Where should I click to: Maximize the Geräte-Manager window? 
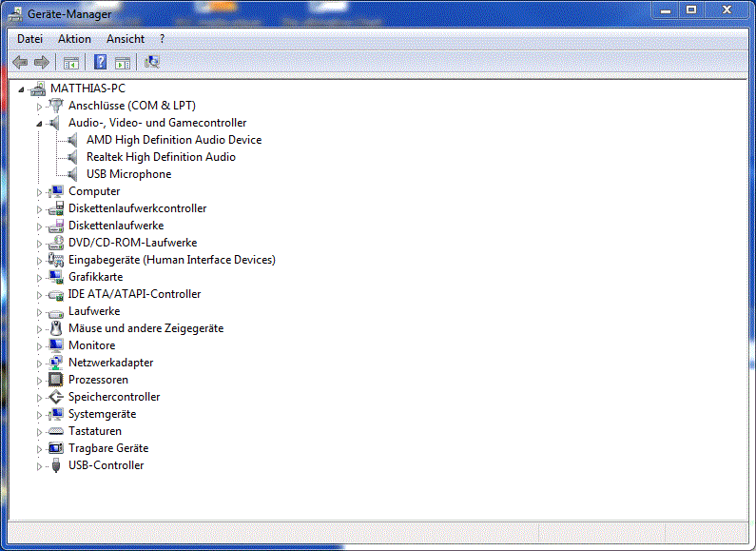click(691, 10)
